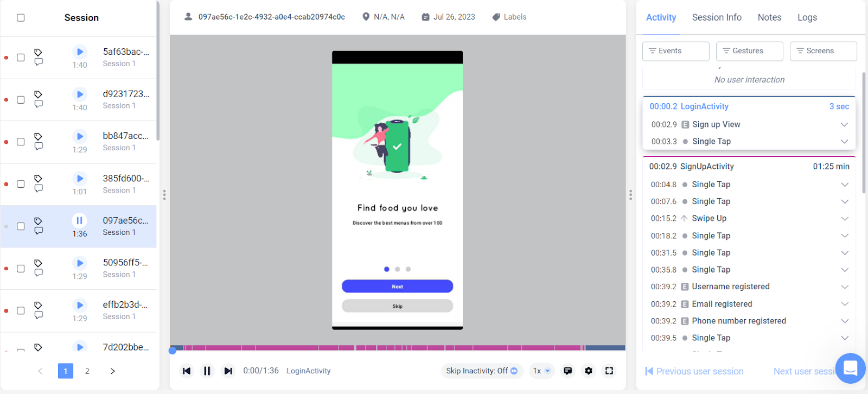The height and width of the screenshot is (394, 868).
Task: Switch to the Session Info tab
Action: pos(717,17)
